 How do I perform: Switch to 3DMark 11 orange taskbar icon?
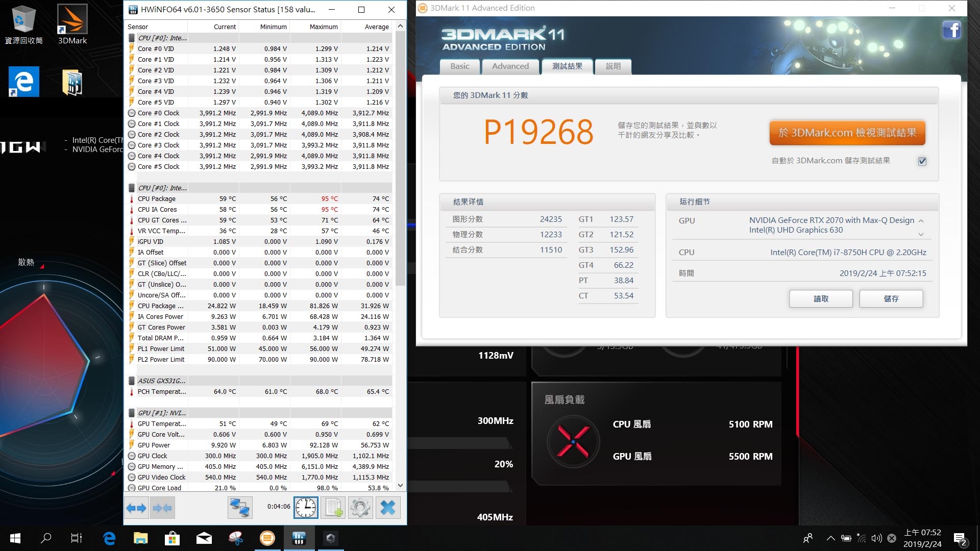[267, 538]
